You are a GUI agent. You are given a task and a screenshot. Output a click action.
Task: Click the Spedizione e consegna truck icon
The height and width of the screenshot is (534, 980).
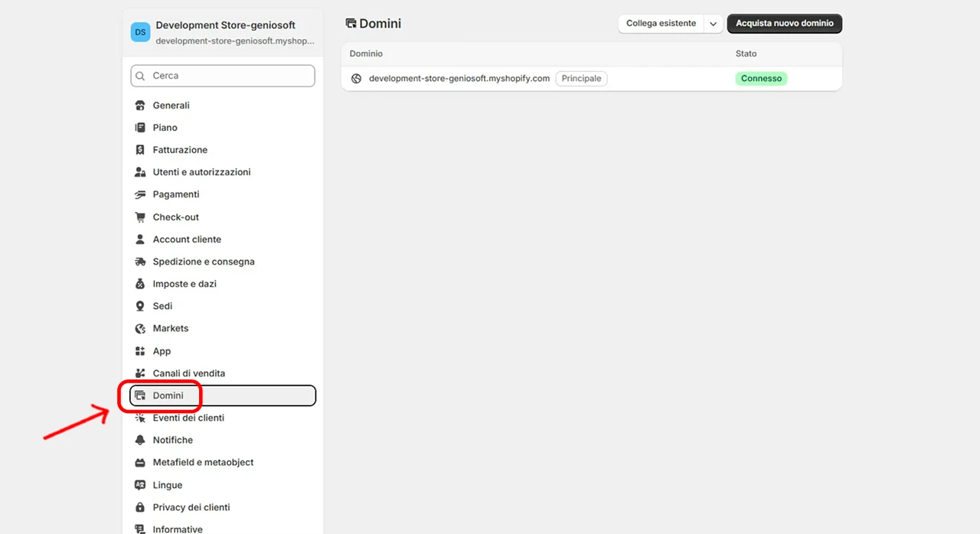(140, 262)
